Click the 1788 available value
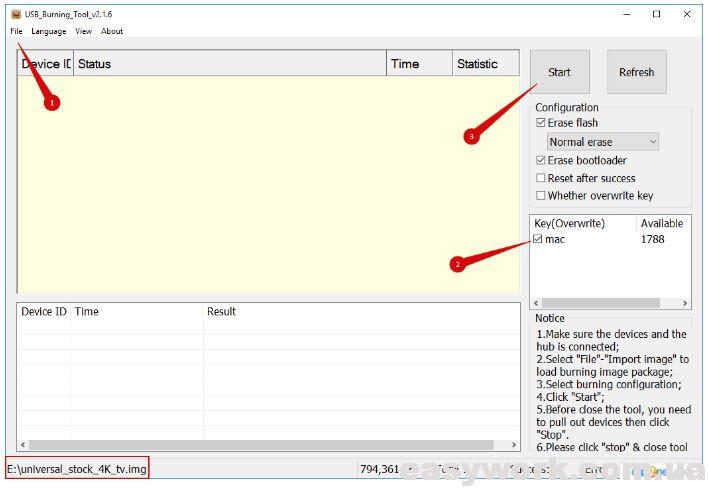 (x=652, y=239)
